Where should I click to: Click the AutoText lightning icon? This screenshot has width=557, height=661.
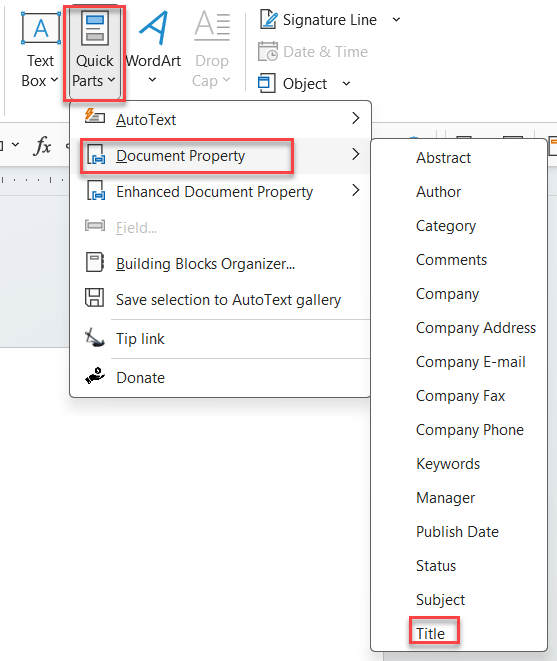tap(94, 116)
